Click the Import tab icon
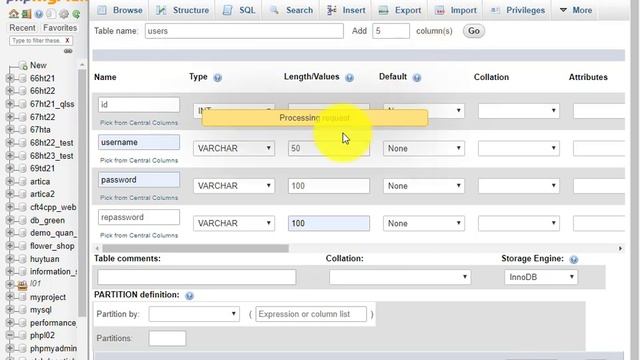Screen dimensions: 640x360 point(440,10)
